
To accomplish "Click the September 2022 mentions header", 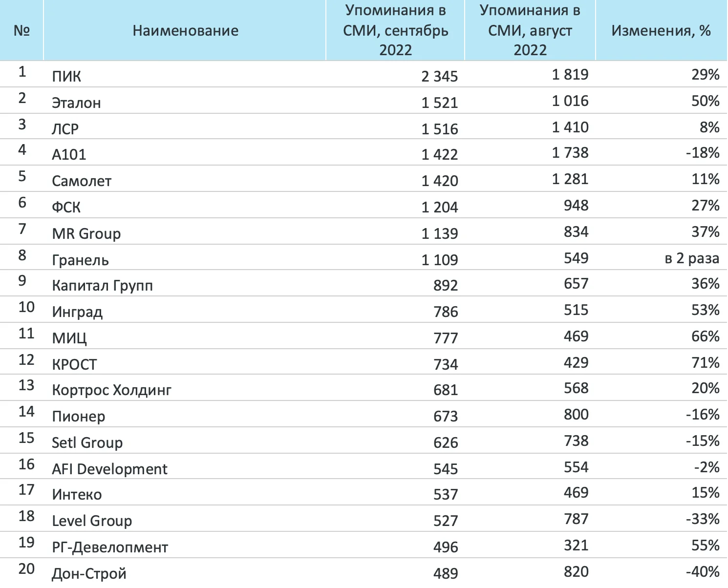I will (395, 30).
